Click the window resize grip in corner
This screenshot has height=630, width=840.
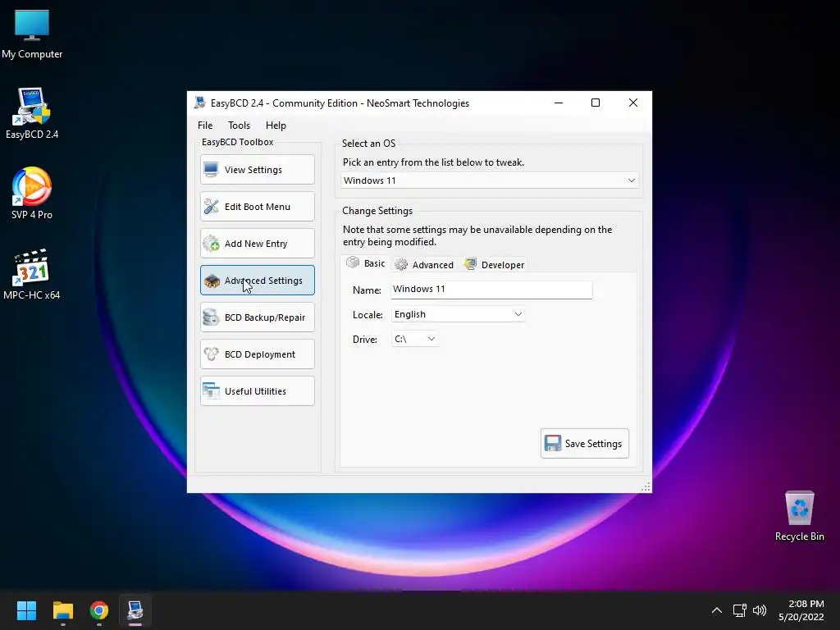646,487
